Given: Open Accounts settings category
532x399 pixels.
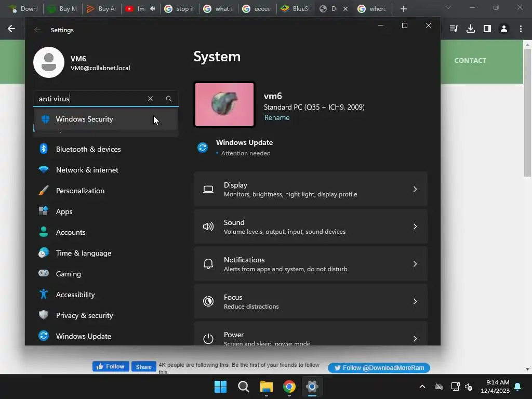Looking at the screenshot, I should pos(106,232).
